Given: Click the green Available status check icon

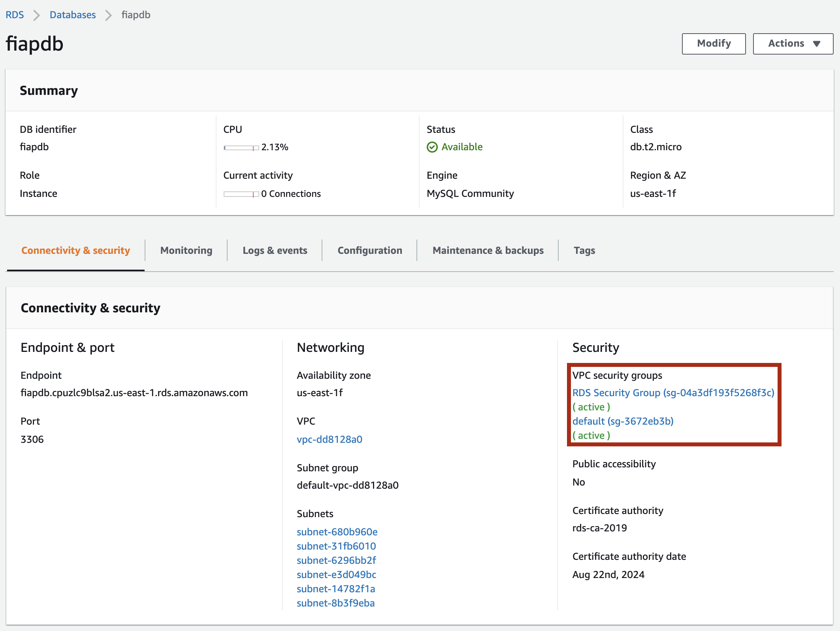Looking at the screenshot, I should click(432, 147).
